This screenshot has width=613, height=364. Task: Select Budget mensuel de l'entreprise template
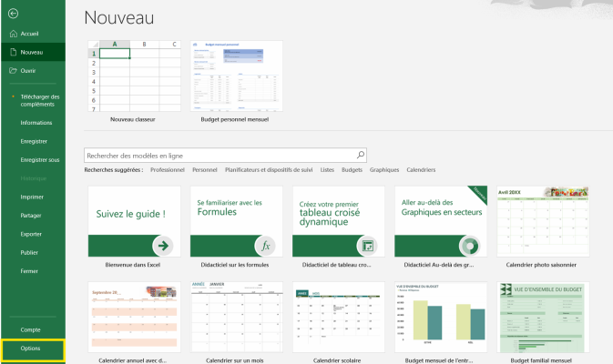(441, 317)
